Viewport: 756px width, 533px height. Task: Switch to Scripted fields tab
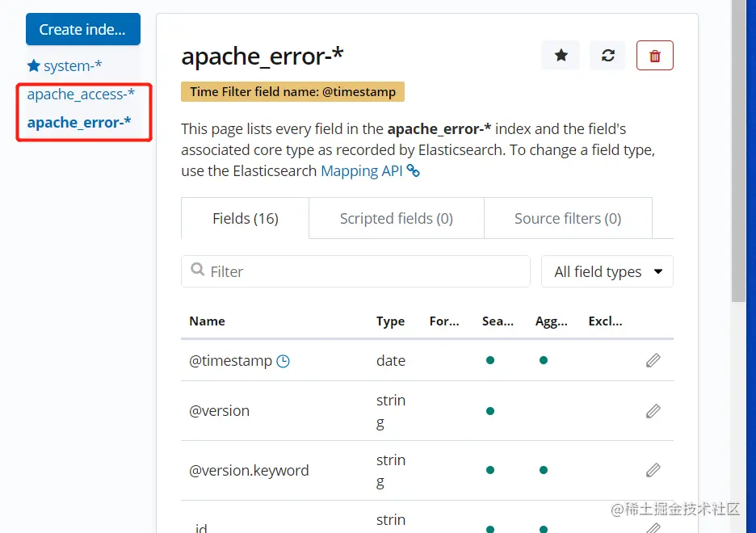click(396, 219)
